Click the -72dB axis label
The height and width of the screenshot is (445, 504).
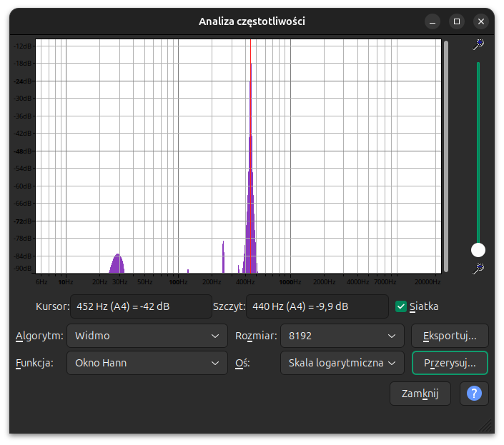pos(23,221)
